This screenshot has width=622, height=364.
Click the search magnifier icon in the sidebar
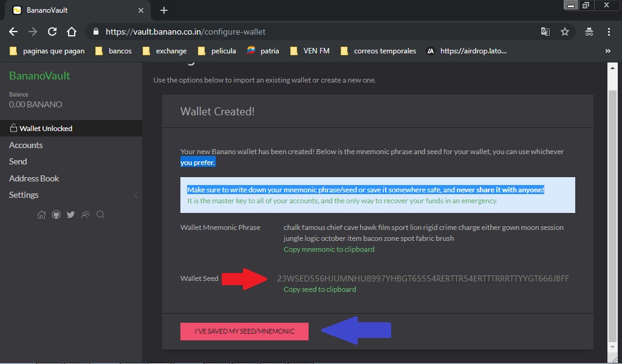point(100,215)
